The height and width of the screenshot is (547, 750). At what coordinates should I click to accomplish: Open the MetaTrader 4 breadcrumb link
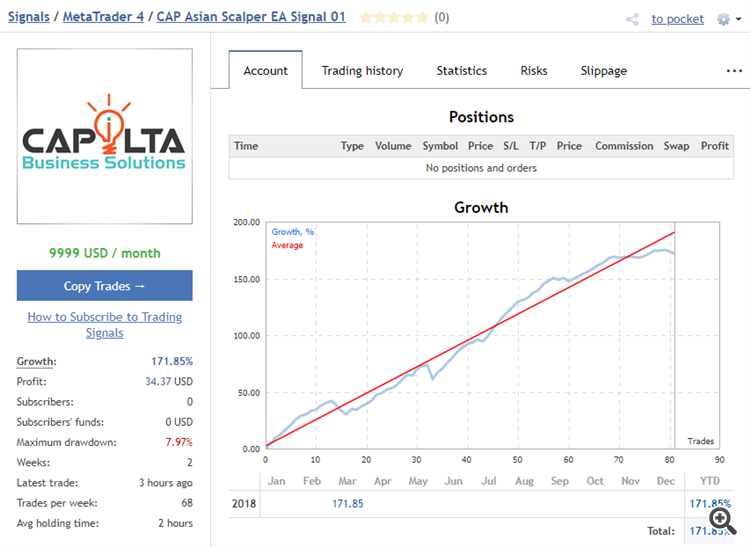click(x=104, y=17)
